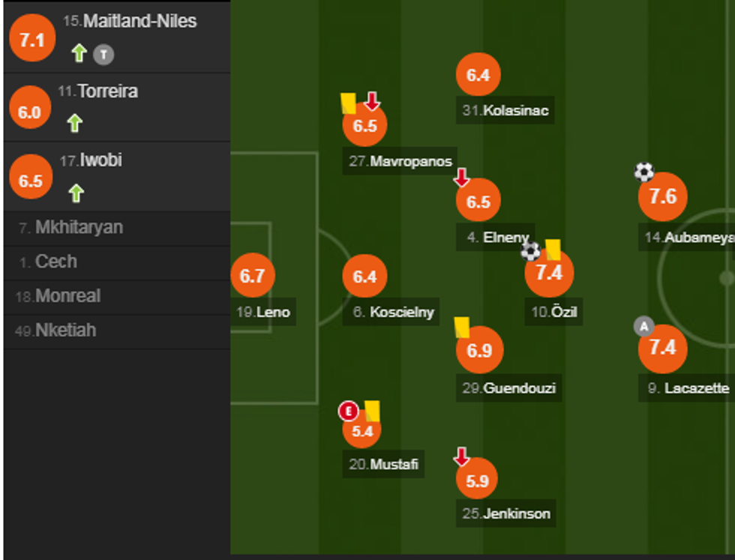Image resolution: width=735 pixels, height=560 pixels.
Task: Click the substituted-off arrow above Jenkinson
Action: [x=462, y=456]
